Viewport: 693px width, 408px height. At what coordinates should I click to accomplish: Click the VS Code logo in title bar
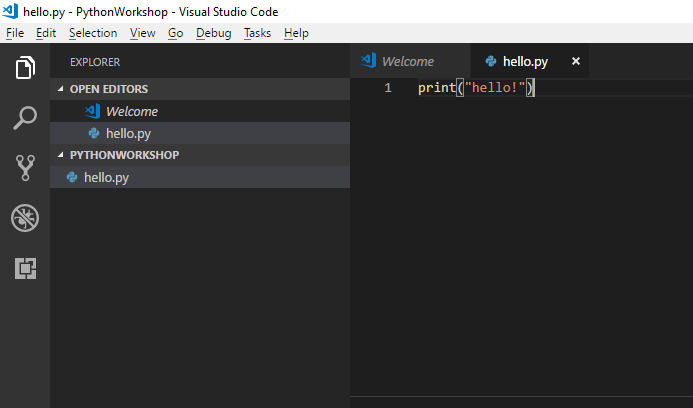point(10,11)
